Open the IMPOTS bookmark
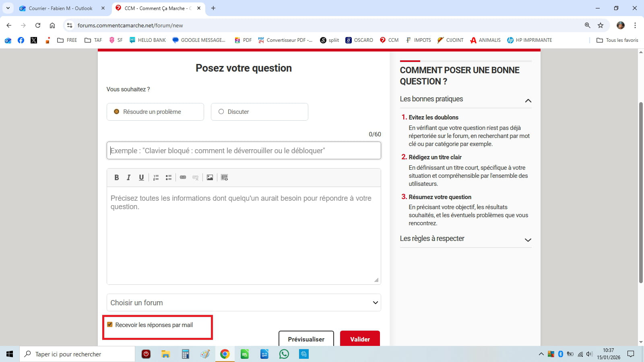The image size is (644, 362). (x=418, y=40)
